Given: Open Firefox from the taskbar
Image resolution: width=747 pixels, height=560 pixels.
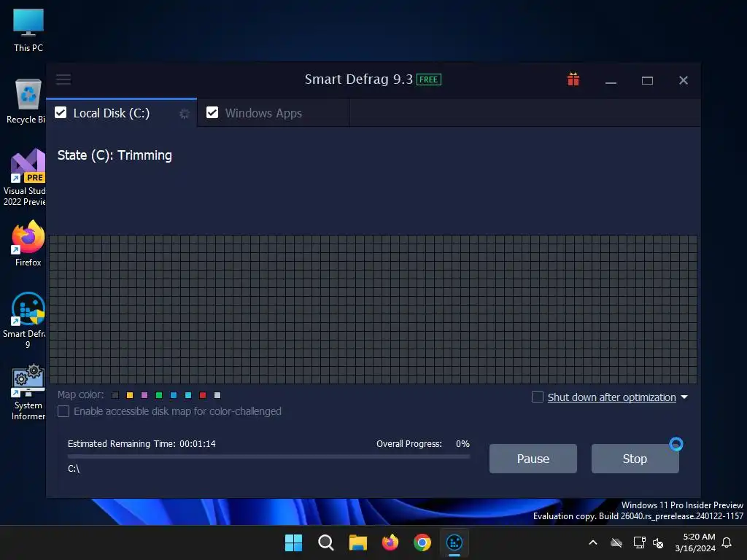Looking at the screenshot, I should pyautogui.click(x=390, y=542).
